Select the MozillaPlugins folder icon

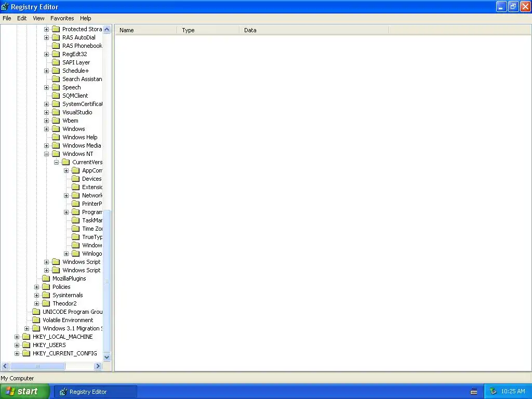click(46, 278)
